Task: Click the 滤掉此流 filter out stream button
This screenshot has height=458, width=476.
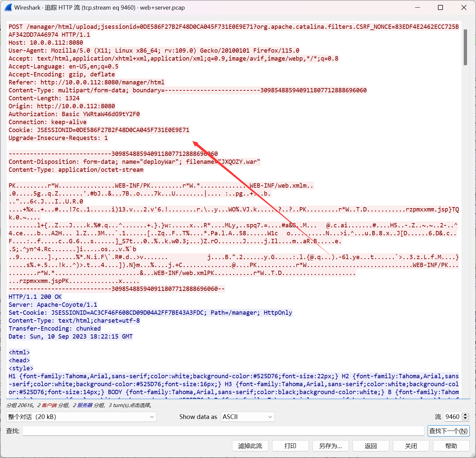Action: tap(250, 446)
